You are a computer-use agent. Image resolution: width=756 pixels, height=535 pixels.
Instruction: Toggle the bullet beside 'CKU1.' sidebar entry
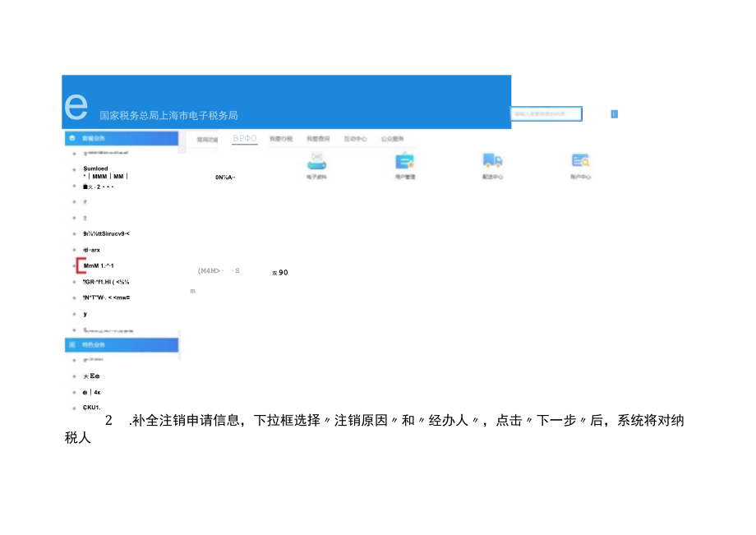pyautogui.click(x=74, y=407)
